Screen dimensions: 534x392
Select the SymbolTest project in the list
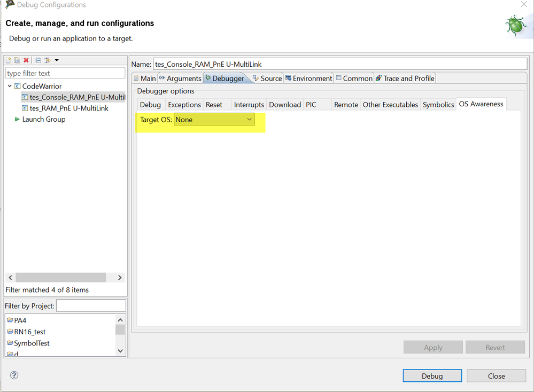click(32, 343)
